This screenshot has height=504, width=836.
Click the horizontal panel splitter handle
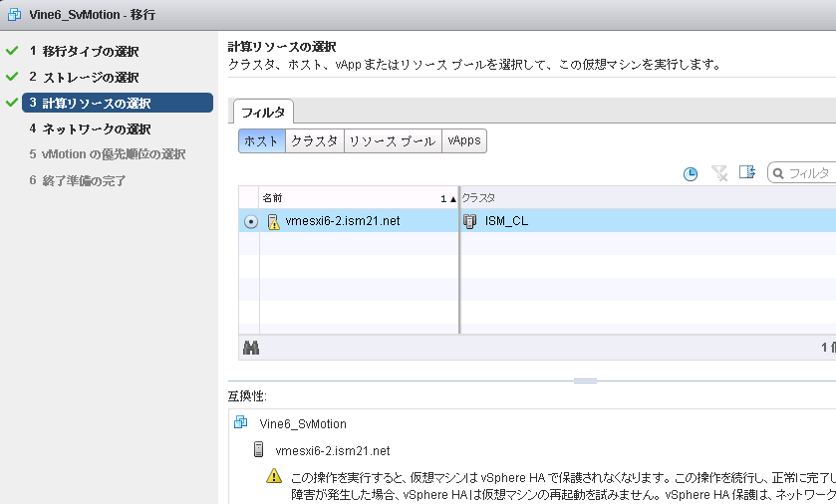click(x=585, y=380)
